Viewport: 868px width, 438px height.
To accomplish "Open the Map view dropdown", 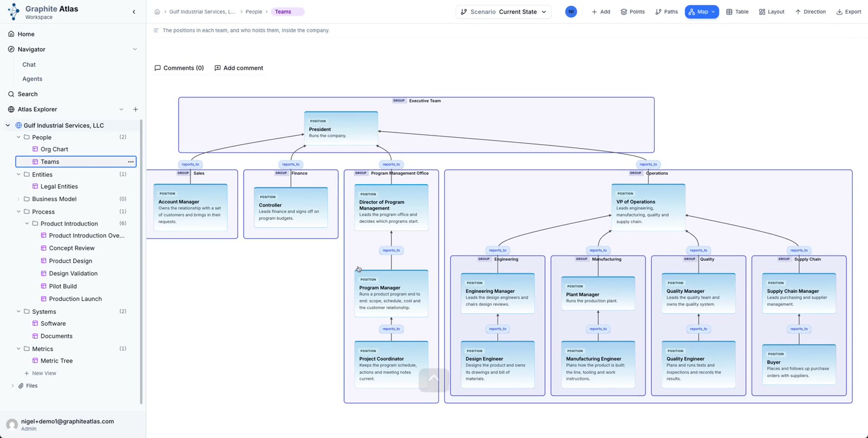I will [x=702, y=12].
